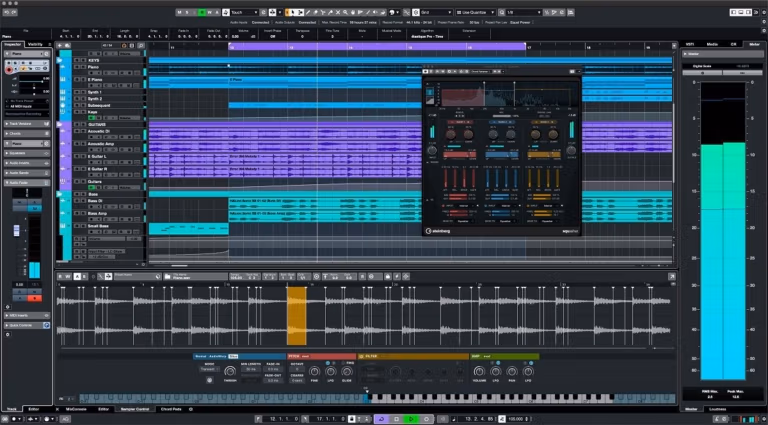The width and height of the screenshot is (768, 425).
Task: Expand the Chords inspector section
Action: coord(27,134)
